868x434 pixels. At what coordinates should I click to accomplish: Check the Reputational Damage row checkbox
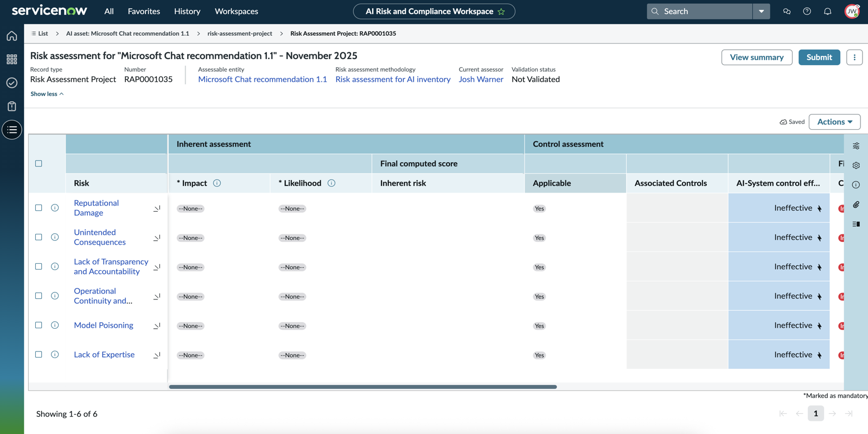coord(39,208)
